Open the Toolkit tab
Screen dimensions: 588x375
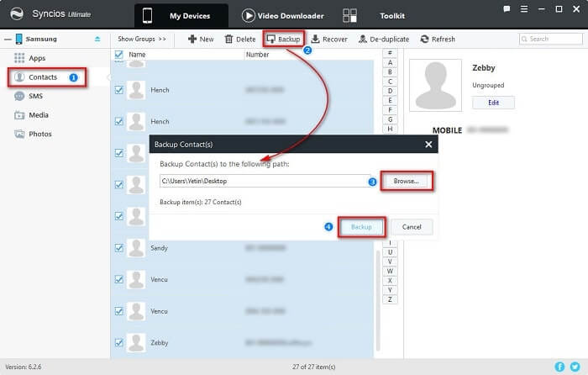392,16
